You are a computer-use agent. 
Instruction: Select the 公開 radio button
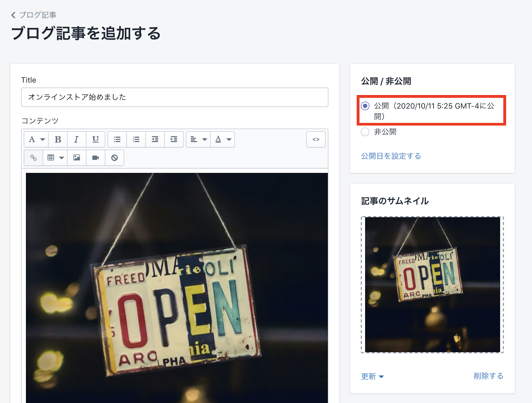[x=365, y=106]
